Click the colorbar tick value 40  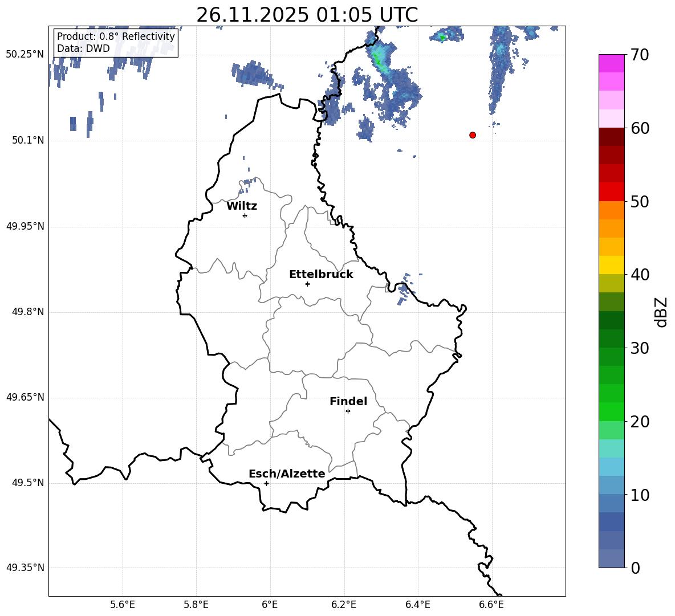click(640, 275)
